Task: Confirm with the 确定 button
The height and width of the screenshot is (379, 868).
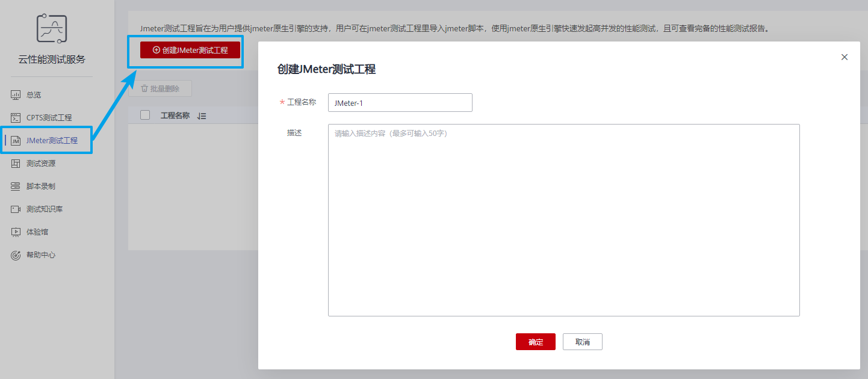Action: tap(536, 342)
